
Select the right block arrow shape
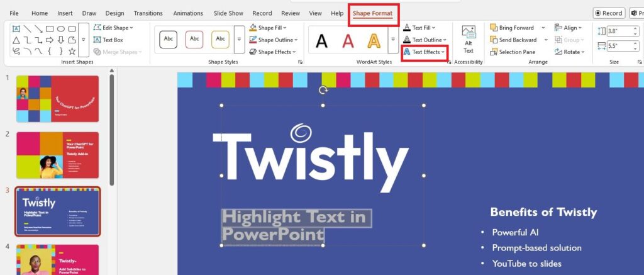(50, 40)
